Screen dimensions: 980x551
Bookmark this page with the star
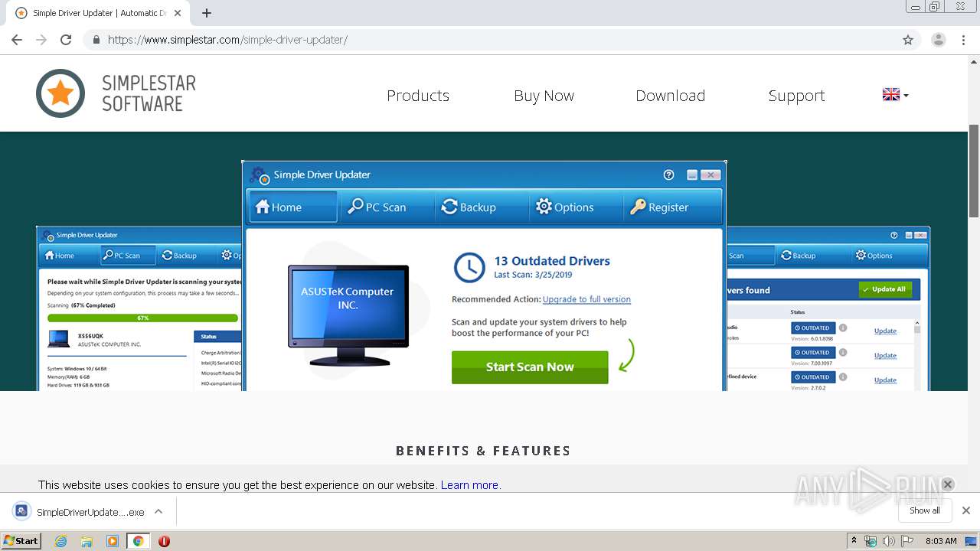[908, 40]
